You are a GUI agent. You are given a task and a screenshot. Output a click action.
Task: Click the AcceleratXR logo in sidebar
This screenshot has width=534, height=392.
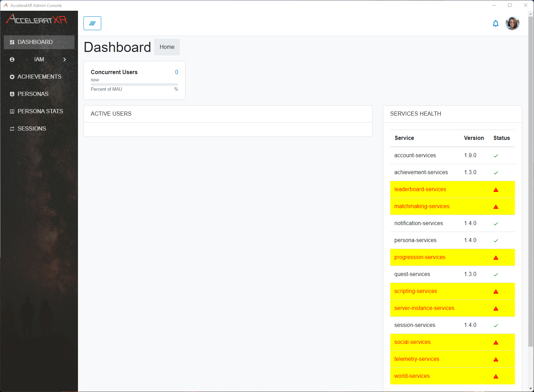click(37, 19)
